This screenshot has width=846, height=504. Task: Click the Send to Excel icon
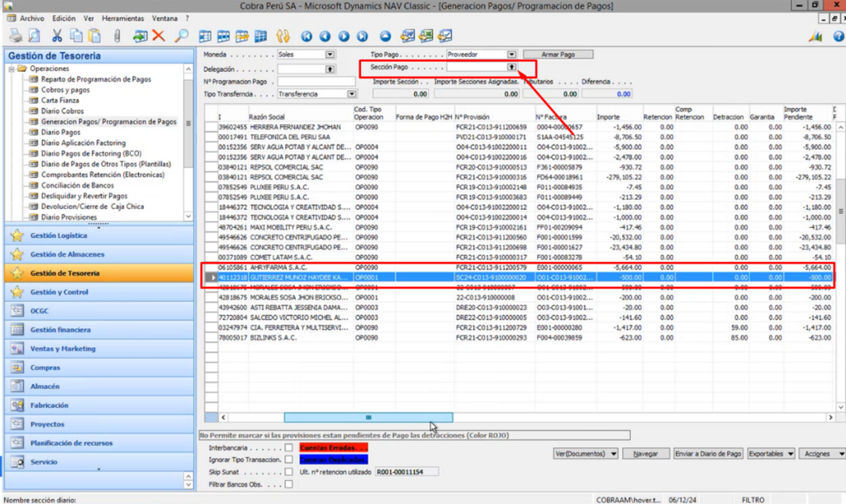click(426, 36)
